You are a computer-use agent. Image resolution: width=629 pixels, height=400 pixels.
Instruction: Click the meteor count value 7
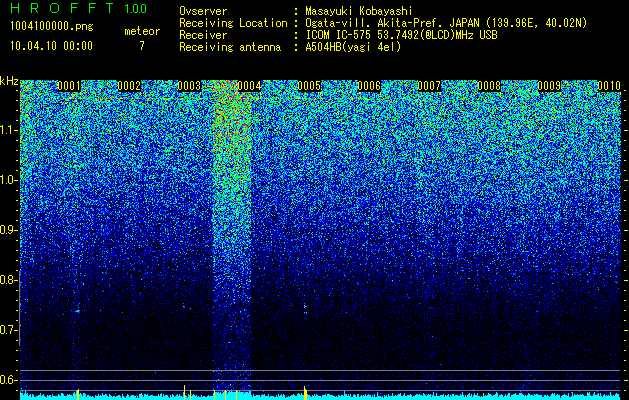142,46
